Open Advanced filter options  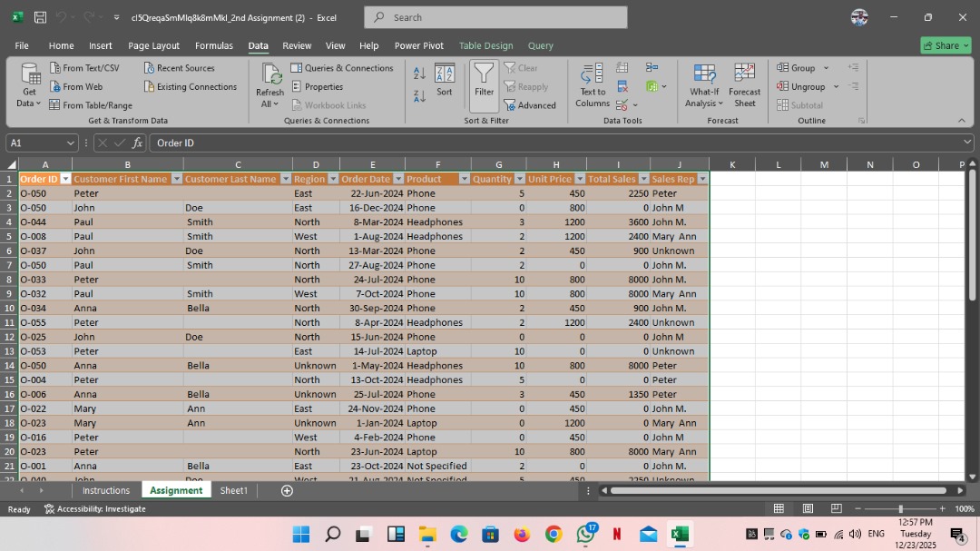click(530, 105)
